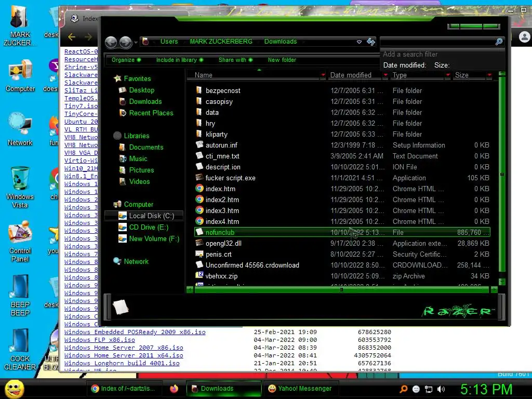Click the Explorer search input field

pyautogui.click(x=437, y=42)
